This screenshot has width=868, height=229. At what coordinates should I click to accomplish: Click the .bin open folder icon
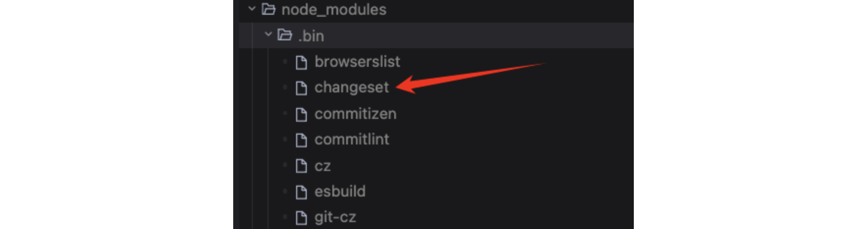click(285, 35)
